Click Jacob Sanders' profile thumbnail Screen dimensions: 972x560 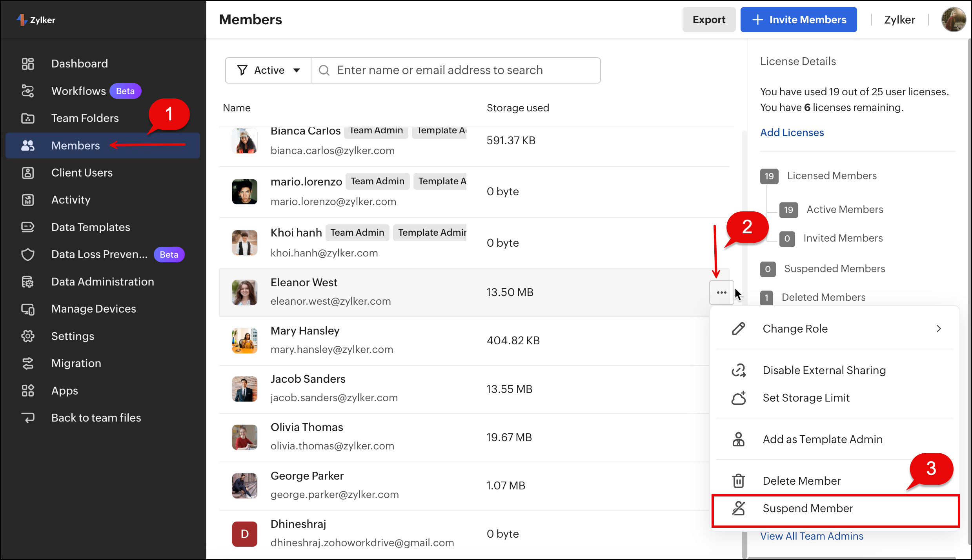(x=244, y=389)
